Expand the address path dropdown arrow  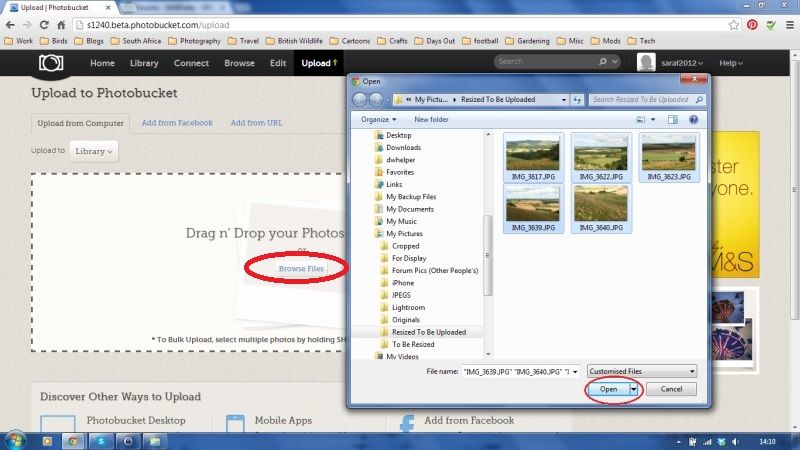(x=564, y=99)
